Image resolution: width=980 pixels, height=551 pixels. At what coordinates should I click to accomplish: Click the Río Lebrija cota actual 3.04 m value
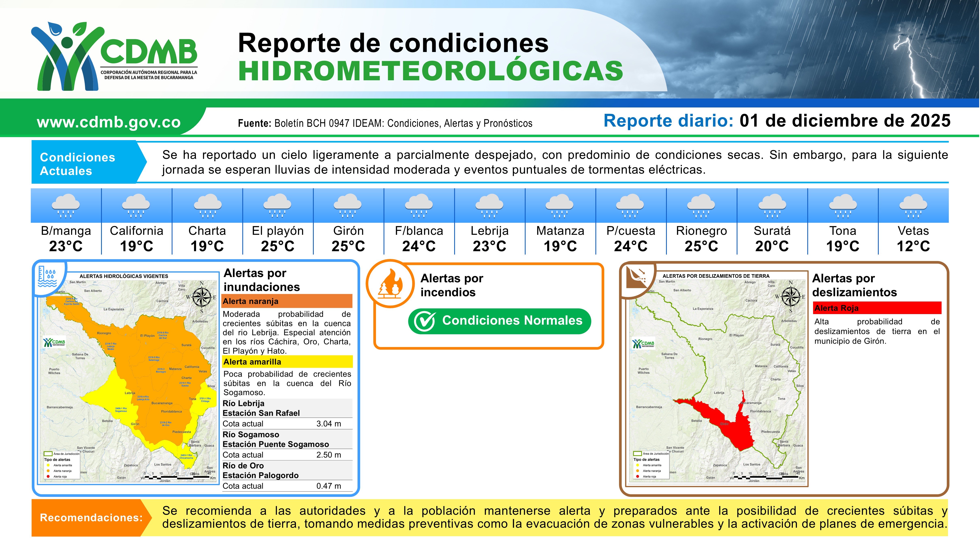click(x=328, y=424)
